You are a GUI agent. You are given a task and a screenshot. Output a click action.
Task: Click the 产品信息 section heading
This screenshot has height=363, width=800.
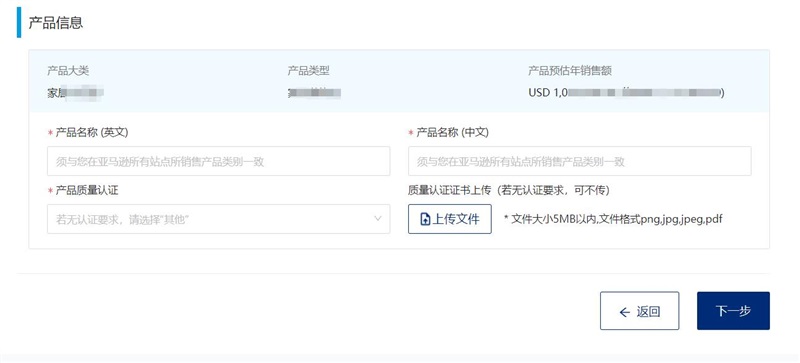tap(56, 23)
